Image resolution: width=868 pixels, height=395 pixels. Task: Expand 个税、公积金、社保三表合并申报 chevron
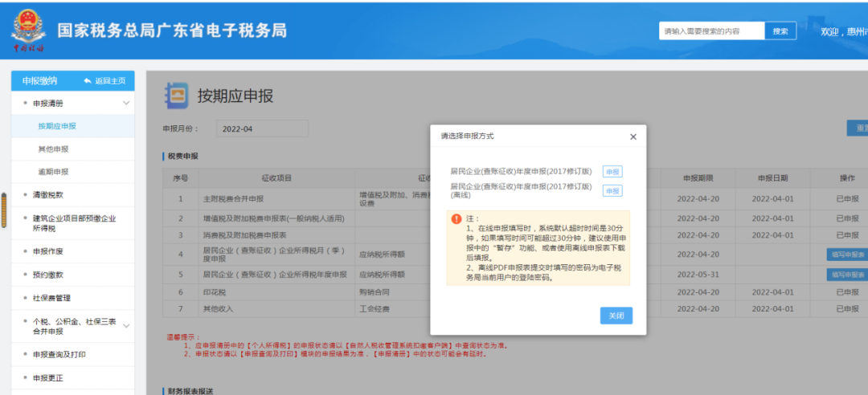[126, 326]
